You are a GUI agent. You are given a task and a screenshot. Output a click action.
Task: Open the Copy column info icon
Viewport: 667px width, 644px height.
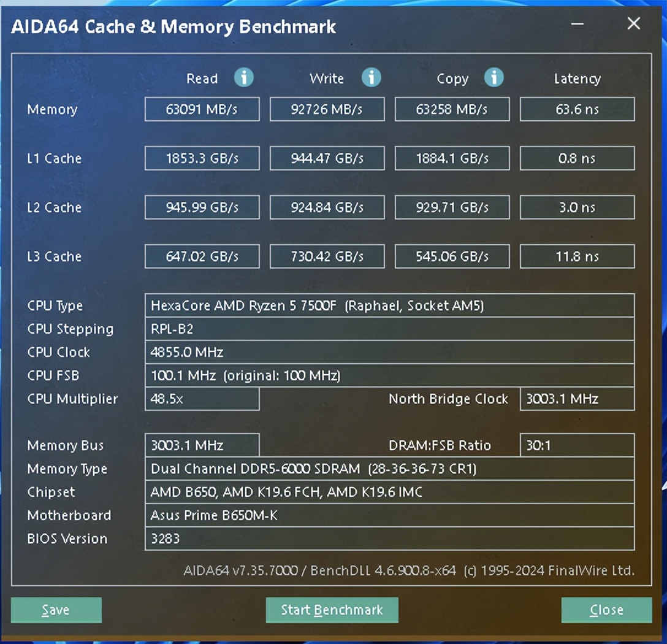tap(494, 77)
